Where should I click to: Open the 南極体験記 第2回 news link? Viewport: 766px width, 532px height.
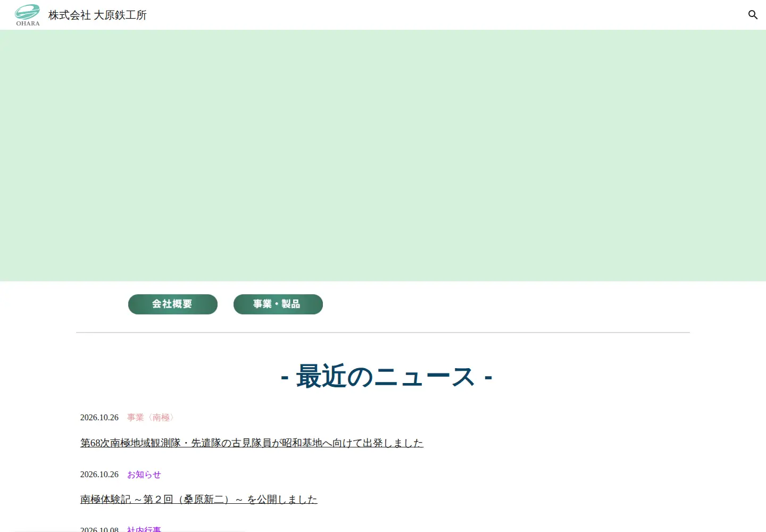pyautogui.click(x=198, y=499)
